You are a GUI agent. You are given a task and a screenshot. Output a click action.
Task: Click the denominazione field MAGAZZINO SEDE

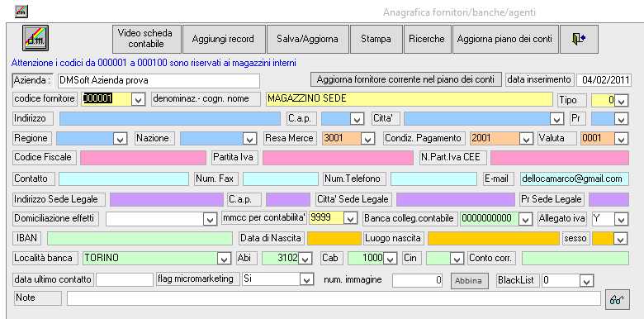(409, 99)
